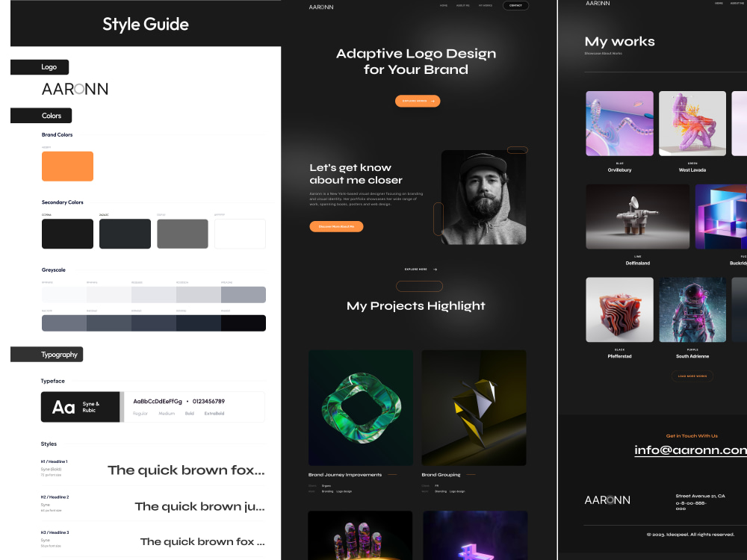Image resolution: width=747 pixels, height=560 pixels.
Task: Click HOME in the landing page navigation
Action: [x=444, y=6]
